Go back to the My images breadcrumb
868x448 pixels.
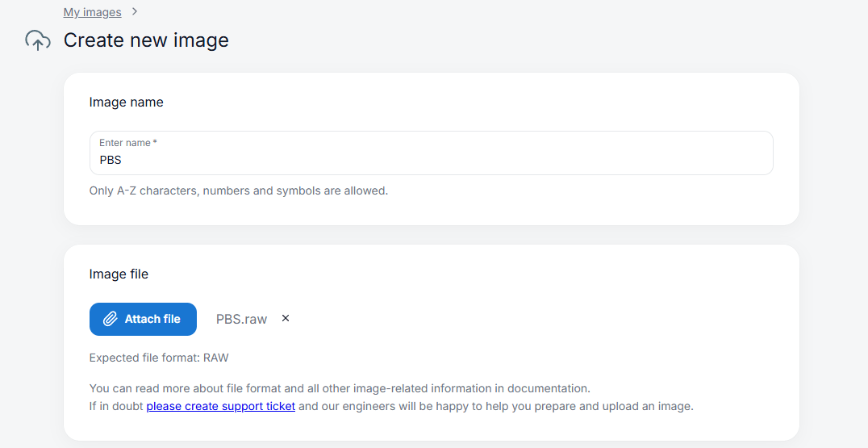click(92, 12)
